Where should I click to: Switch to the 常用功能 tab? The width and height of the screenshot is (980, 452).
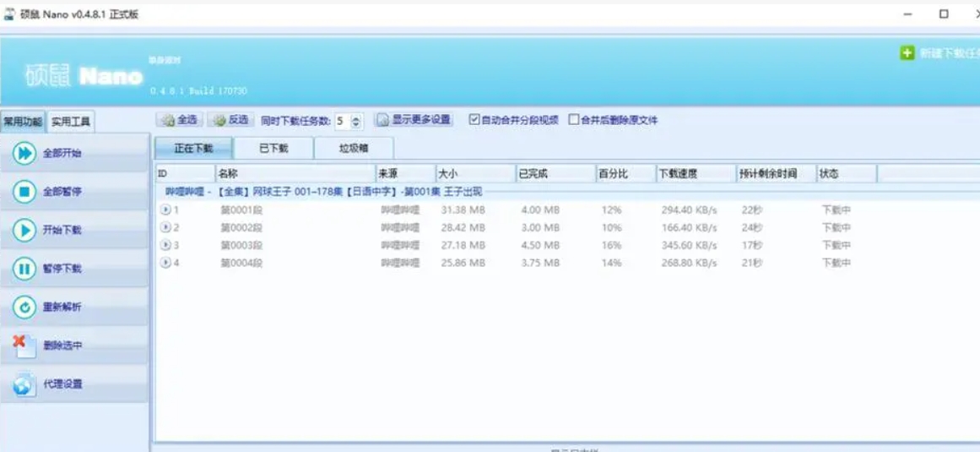point(23,122)
